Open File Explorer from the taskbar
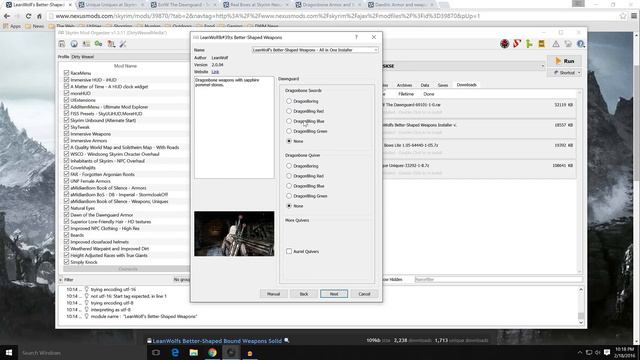Screen dimensions: 640x360 (194, 352)
